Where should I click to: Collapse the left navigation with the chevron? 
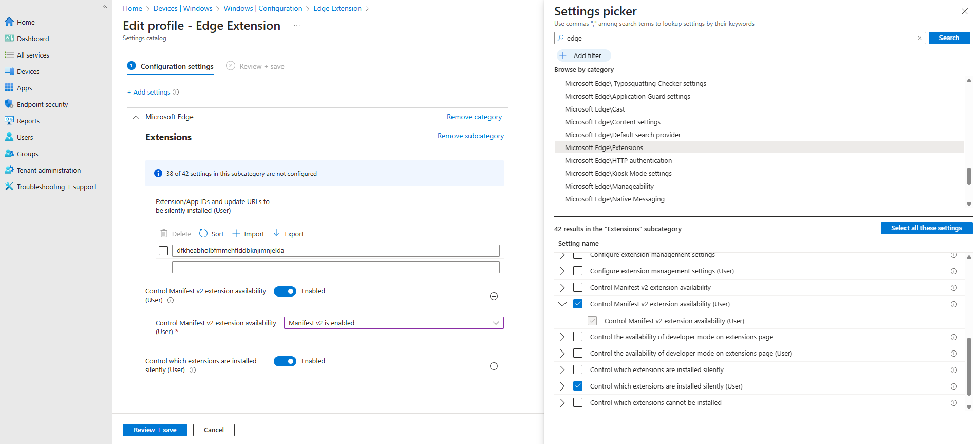click(x=105, y=6)
